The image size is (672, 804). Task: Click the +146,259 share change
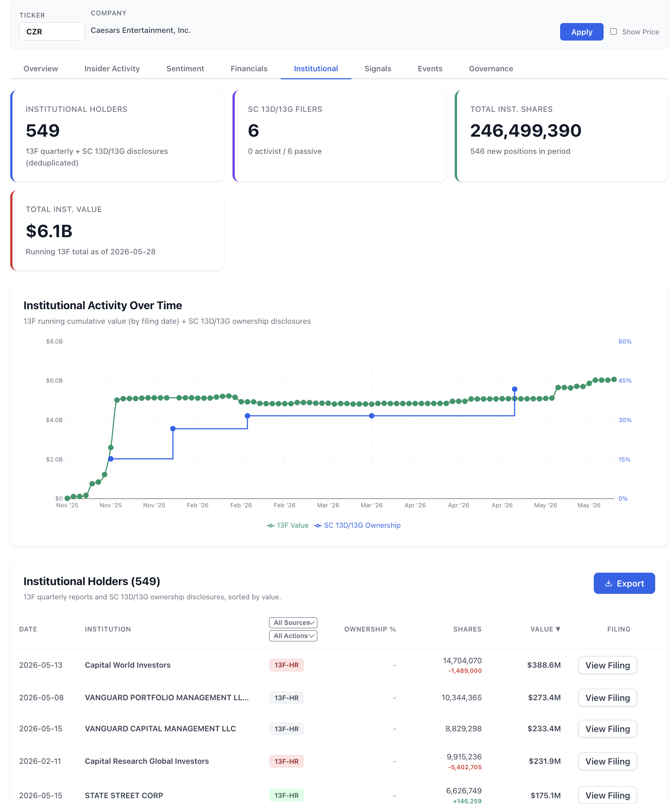click(x=467, y=801)
